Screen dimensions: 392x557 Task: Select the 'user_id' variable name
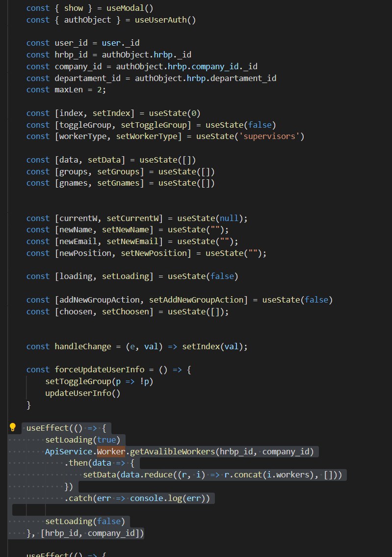coord(71,43)
